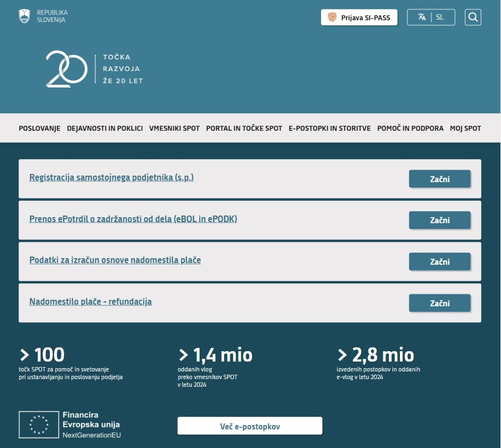The image size is (501, 448).
Task: Click Začni next to Podatki za izračun osnove
Action: (x=440, y=261)
